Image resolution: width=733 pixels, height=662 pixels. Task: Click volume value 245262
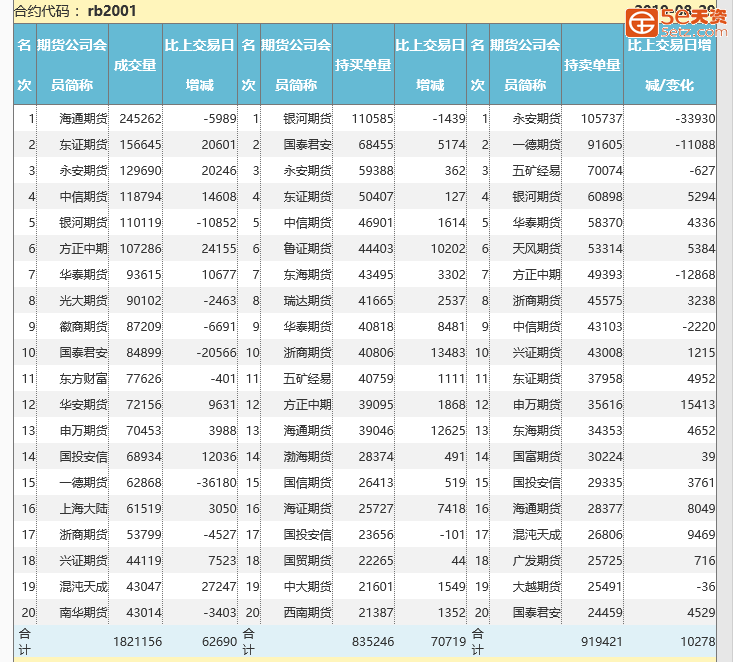tap(140, 119)
